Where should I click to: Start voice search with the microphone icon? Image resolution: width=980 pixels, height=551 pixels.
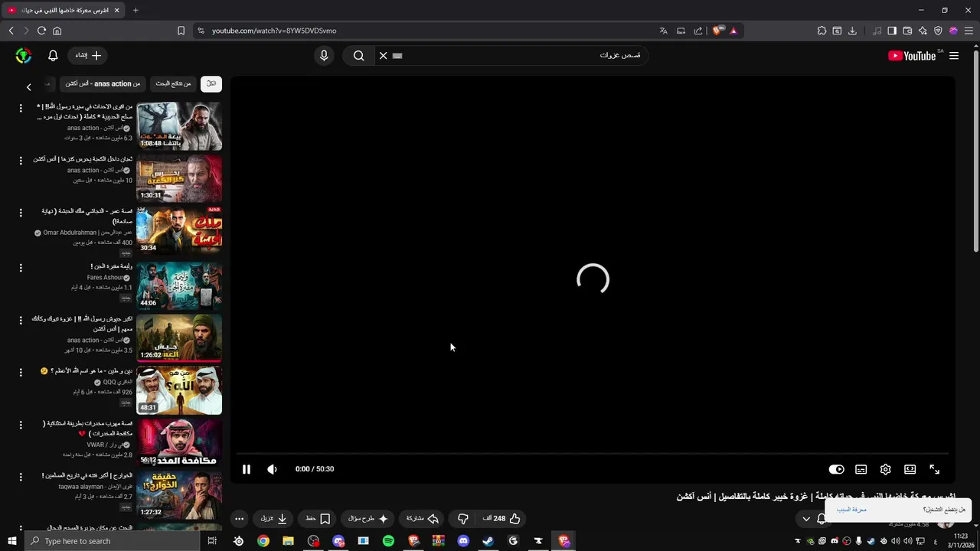[x=324, y=55]
